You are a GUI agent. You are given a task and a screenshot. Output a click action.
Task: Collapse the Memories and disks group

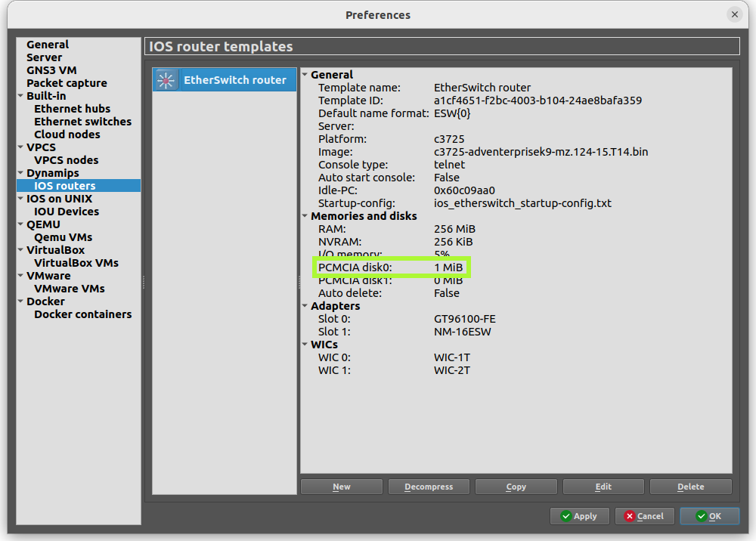305,216
